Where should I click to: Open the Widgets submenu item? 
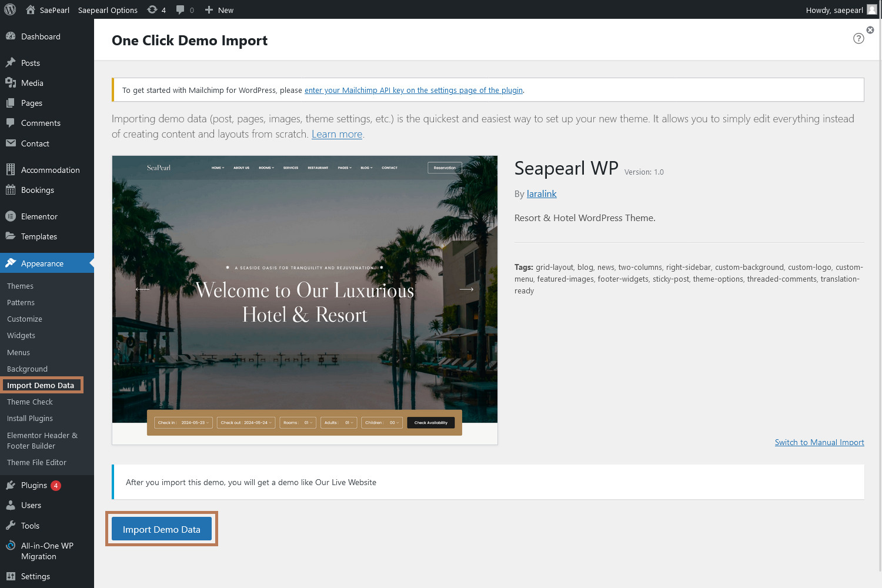coord(21,335)
